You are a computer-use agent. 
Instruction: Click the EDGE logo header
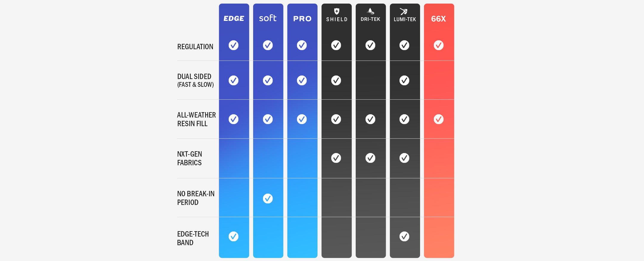(234, 18)
